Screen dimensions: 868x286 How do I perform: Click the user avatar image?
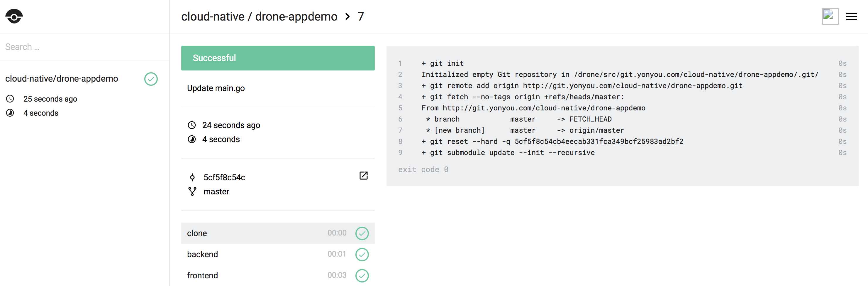pyautogui.click(x=830, y=16)
